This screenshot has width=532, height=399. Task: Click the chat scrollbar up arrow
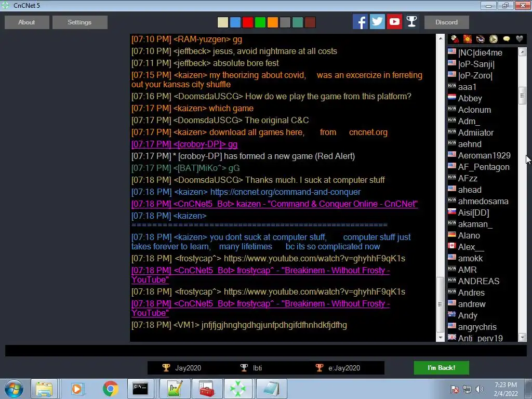pyautogui.click(x=441, y=38)
